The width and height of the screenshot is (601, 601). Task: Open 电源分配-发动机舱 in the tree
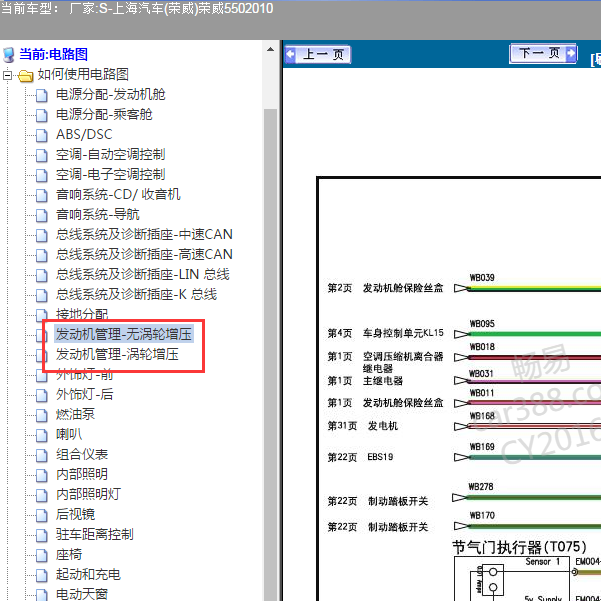(x=110, y=94)
